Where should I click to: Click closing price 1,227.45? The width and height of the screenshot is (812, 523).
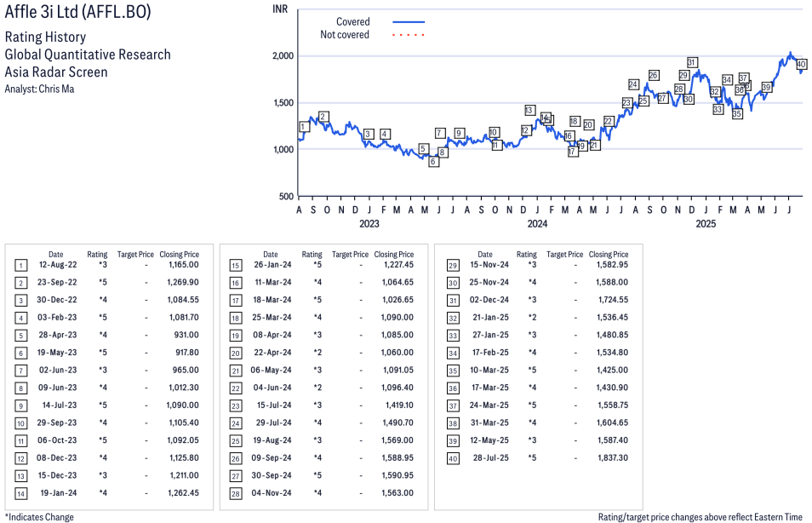pos(398,265)
